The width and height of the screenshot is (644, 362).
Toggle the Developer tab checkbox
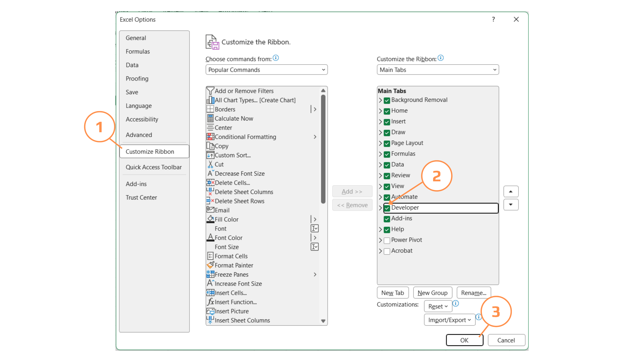387,208
